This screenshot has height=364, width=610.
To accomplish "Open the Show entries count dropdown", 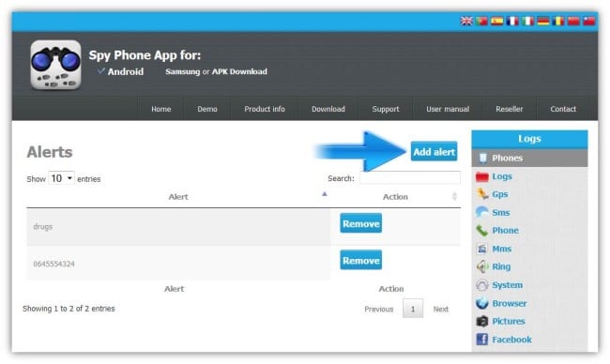I will coord(61,178).
